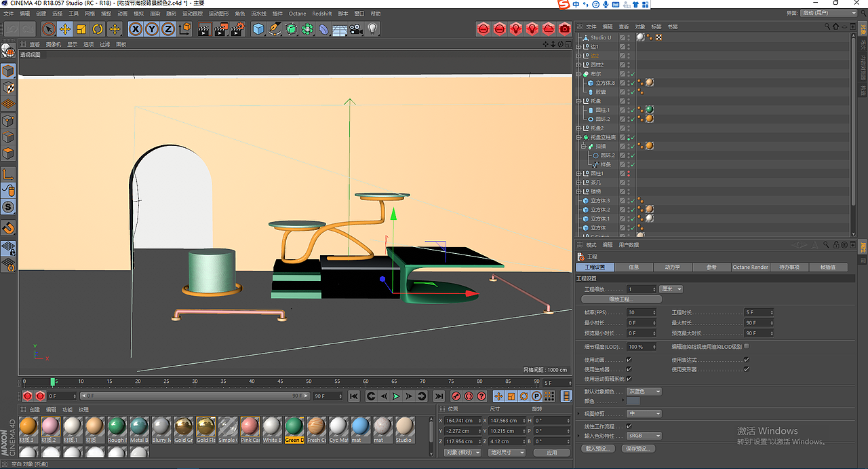Click the 应用 apply button in coordinates
This screenshot has height=469, width=868.
point(551,452)
